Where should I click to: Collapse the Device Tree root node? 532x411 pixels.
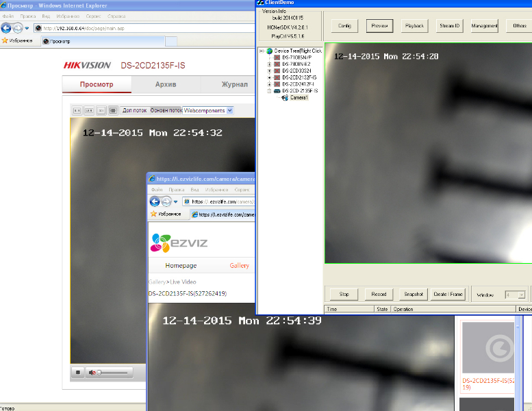(x=262, y=51)
